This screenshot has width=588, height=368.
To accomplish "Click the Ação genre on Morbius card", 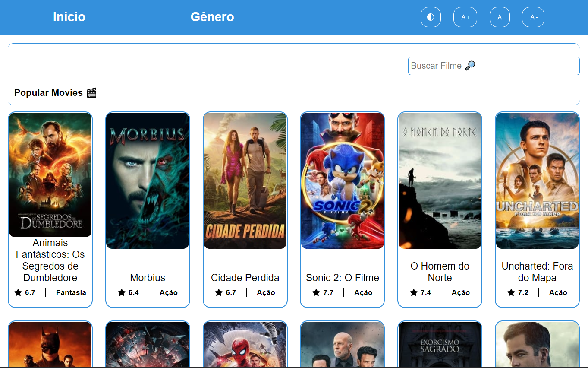I will (x=169, y=292).
